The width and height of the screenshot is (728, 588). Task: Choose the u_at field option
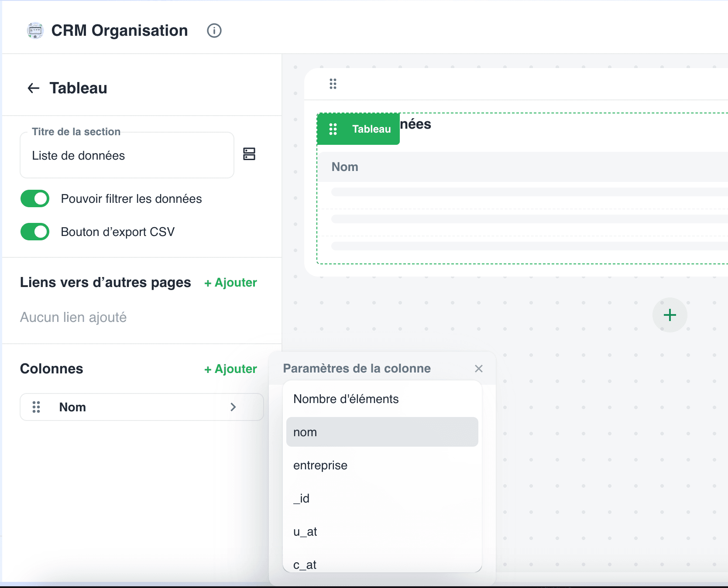tap(382, 532)
